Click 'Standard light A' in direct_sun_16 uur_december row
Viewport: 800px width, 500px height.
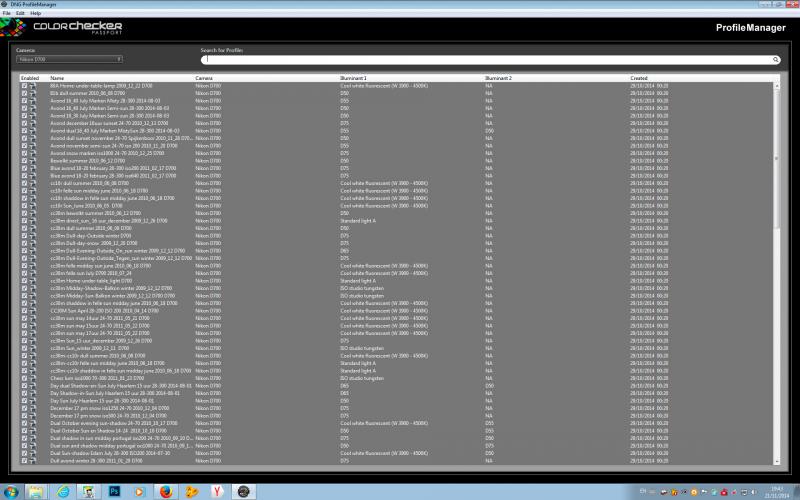coord(358,221)
